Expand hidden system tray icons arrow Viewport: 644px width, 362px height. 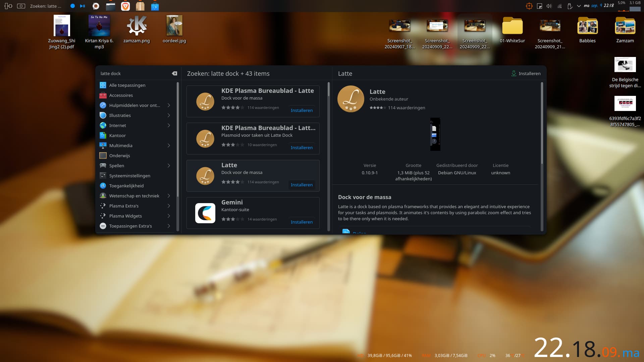pyautogui.click(x=579, y=6)
